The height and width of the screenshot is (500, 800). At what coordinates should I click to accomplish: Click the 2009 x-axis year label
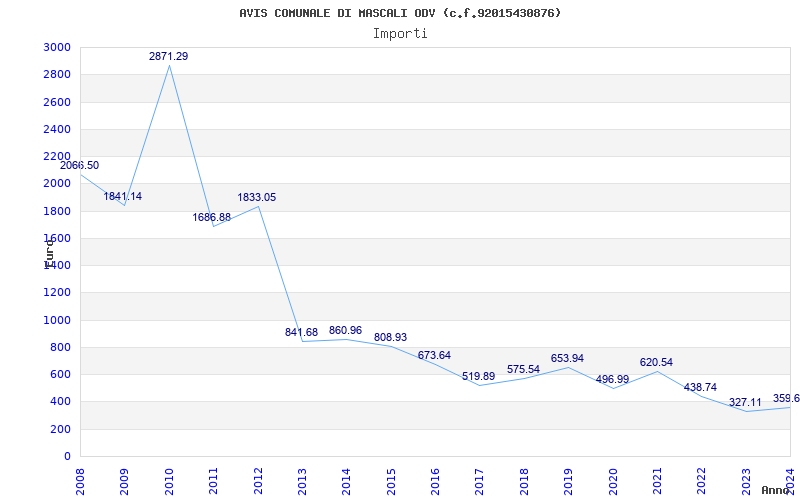(124, 481)
